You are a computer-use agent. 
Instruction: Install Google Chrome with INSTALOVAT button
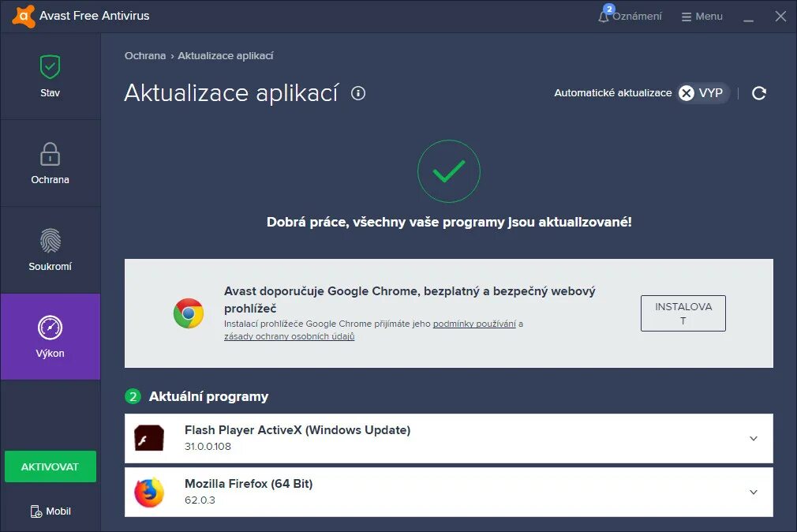coord(683,313)
